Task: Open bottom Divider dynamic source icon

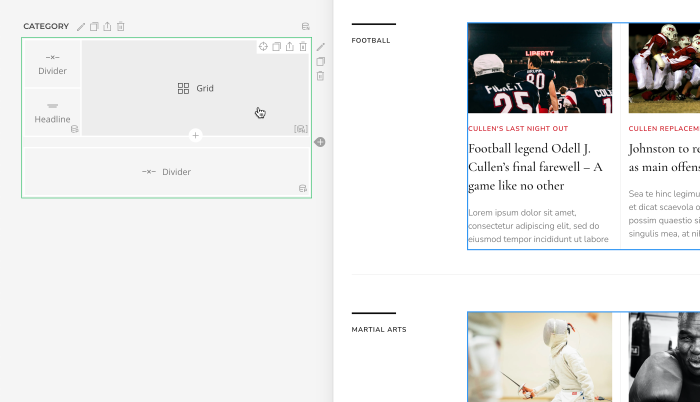Action: pos(303,188)
